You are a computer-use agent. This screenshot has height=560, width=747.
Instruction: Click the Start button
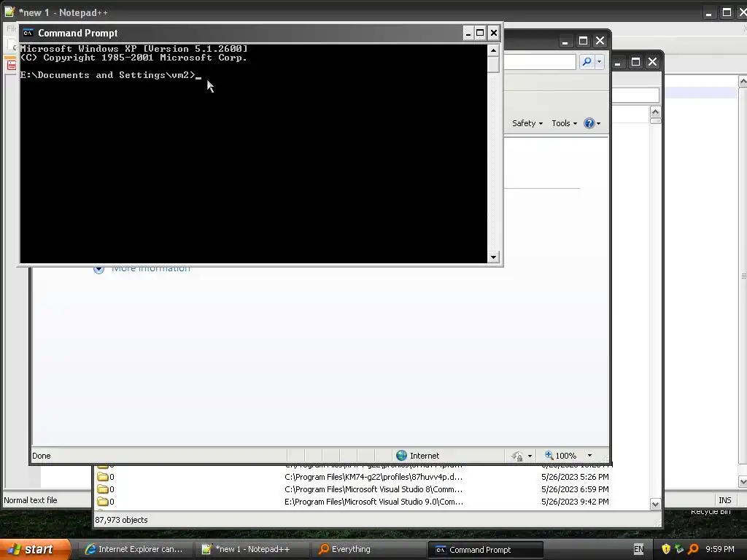(x=35, y=549)
